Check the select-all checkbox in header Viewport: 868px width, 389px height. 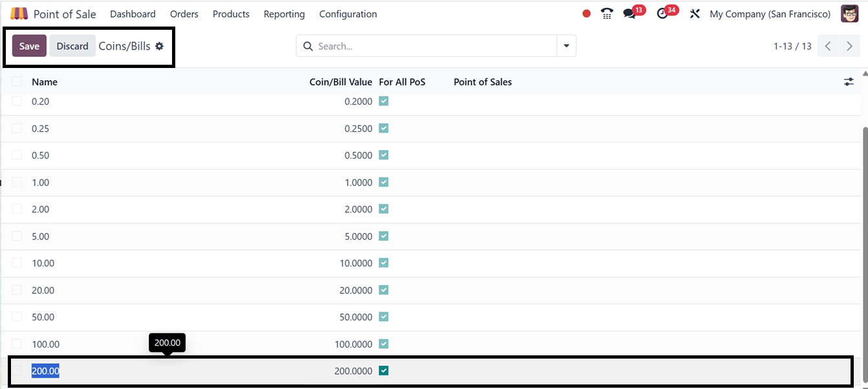pos(17,82)
